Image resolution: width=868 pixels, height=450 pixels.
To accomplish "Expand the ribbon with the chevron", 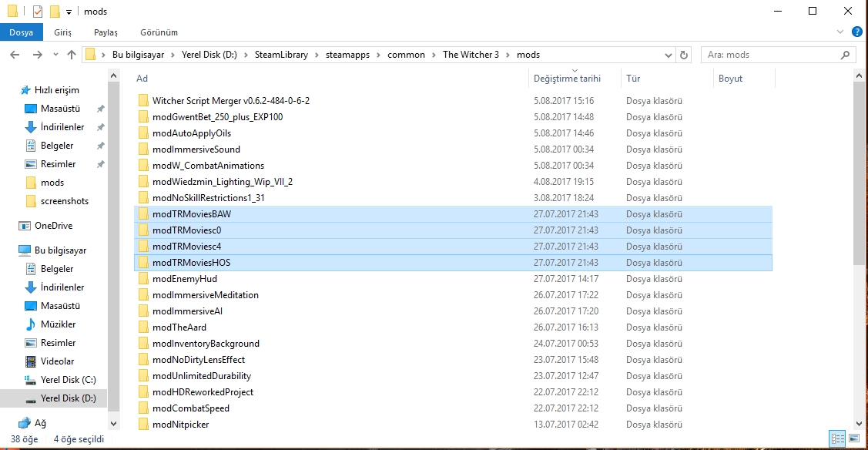I will click(840, 32).
